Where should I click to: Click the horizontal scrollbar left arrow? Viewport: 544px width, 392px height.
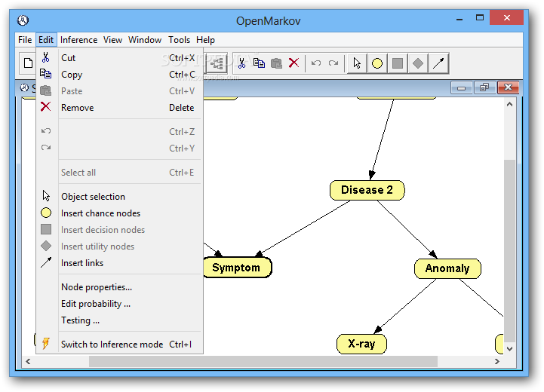pyautogui.click(x=28, y=362)
